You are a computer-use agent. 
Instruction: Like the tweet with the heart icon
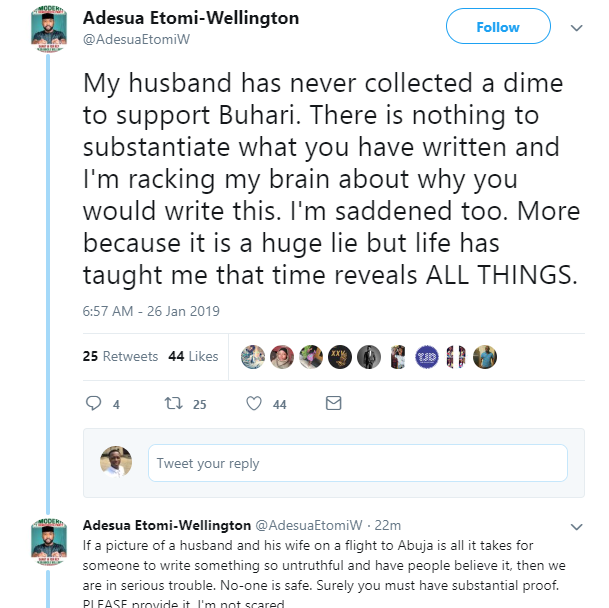click(254, 404)
